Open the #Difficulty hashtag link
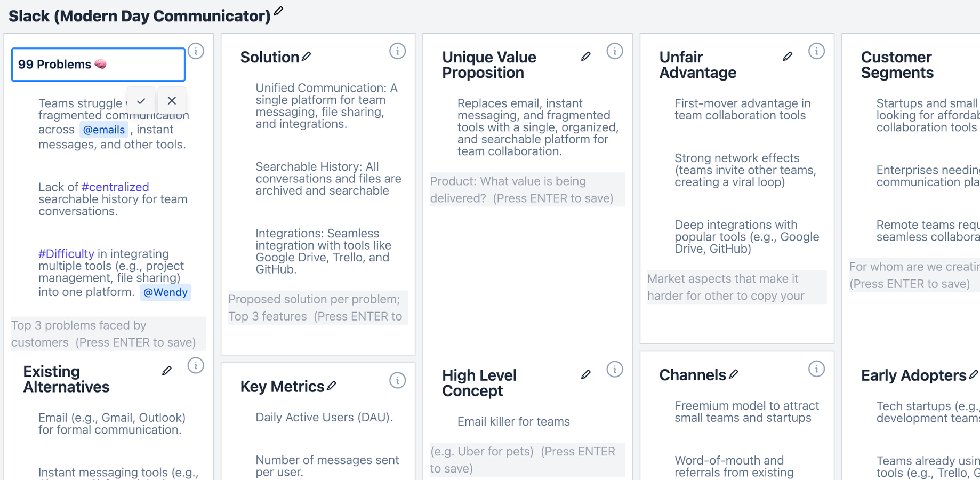This screenshot has height=480, width=980. click(66, 254)
